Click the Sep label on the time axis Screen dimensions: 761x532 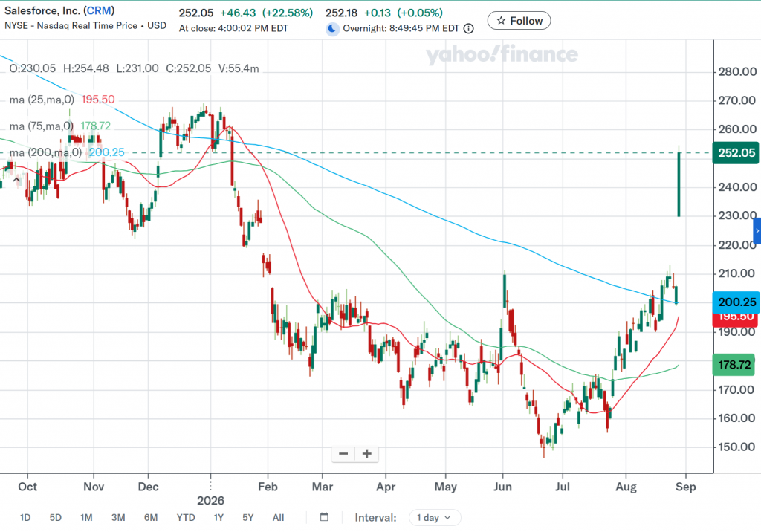coord(685,487)
